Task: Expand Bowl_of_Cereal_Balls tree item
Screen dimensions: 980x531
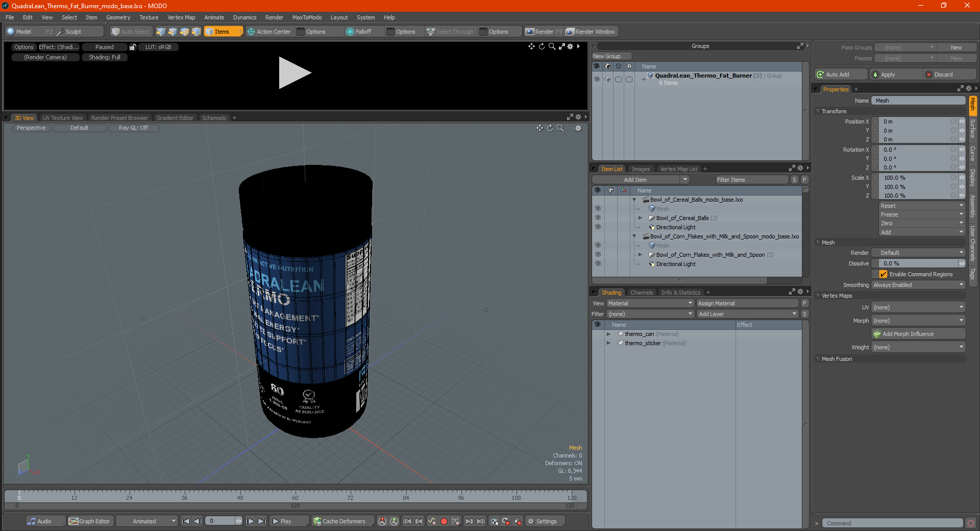Action: tap(640, 218)
